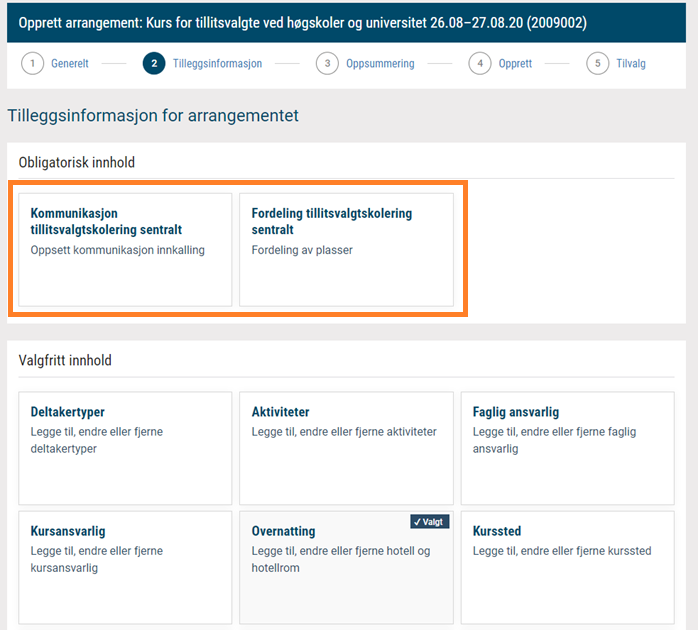Click the step 4 circle icon
Screen dimensions: 698x630
[480, 63]
